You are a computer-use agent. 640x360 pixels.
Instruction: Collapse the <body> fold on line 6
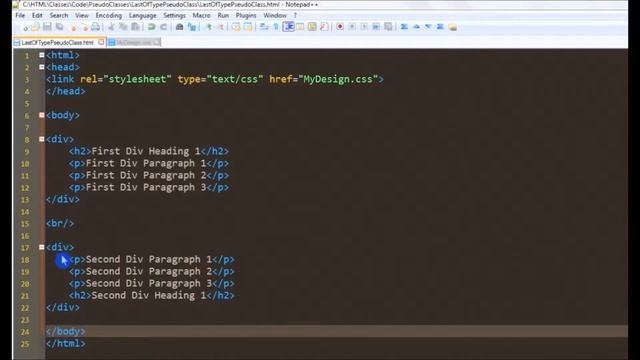(x=42, y=115)
